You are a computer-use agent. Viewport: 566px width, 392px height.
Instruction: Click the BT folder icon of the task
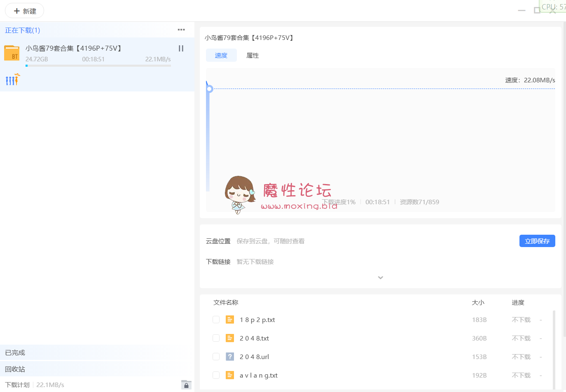click(12, 53)
